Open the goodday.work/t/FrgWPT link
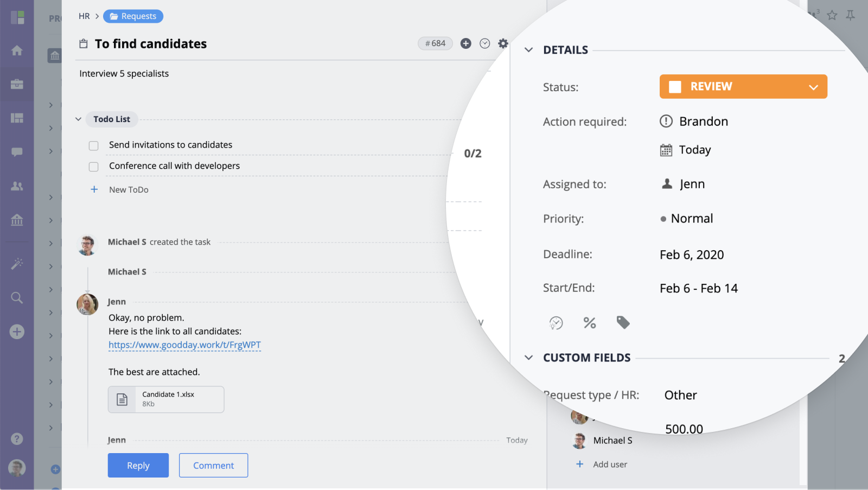 pyautogui.click(x=184, y=345)
